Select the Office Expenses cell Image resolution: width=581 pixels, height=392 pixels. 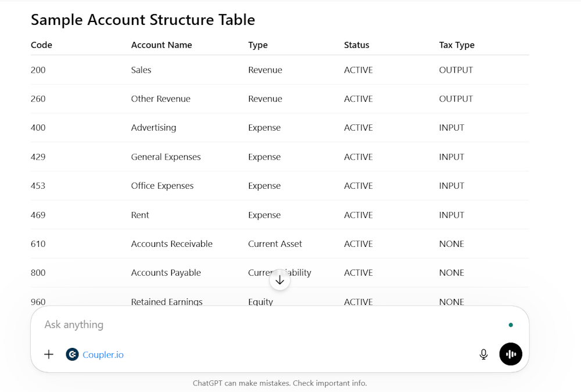[x=162, y=186]
